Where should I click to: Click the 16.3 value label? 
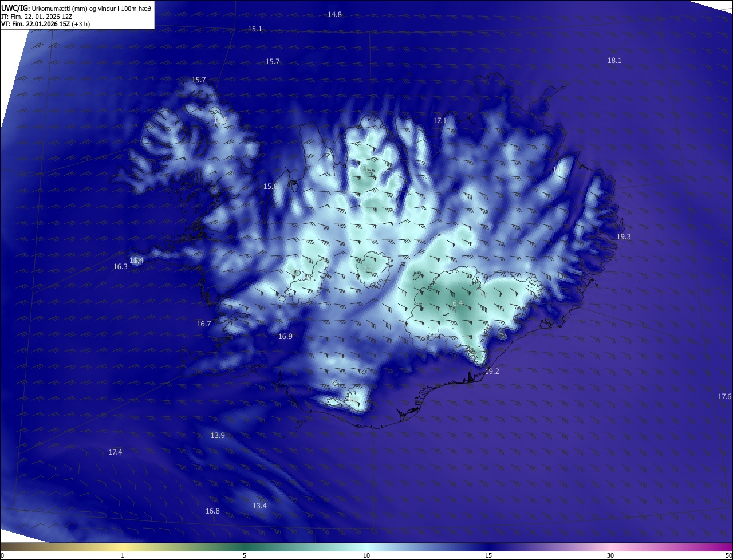click(120, 266)
